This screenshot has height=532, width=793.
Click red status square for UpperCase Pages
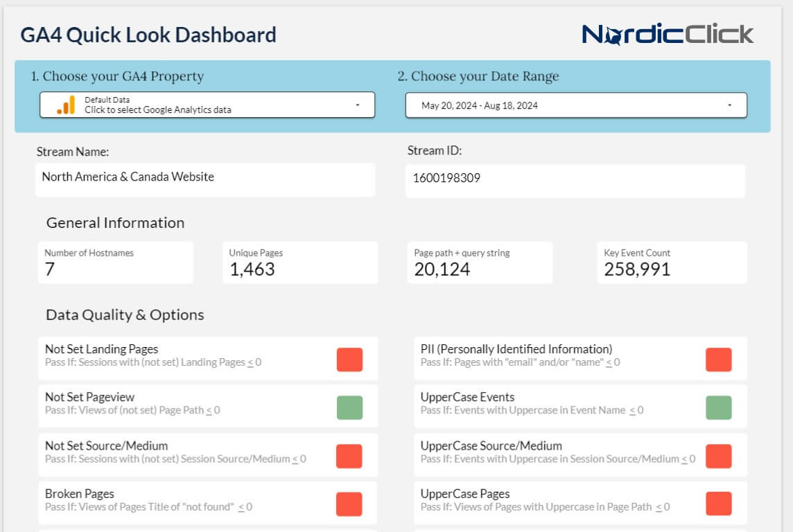pyautogui.click(x=719, y=504)
